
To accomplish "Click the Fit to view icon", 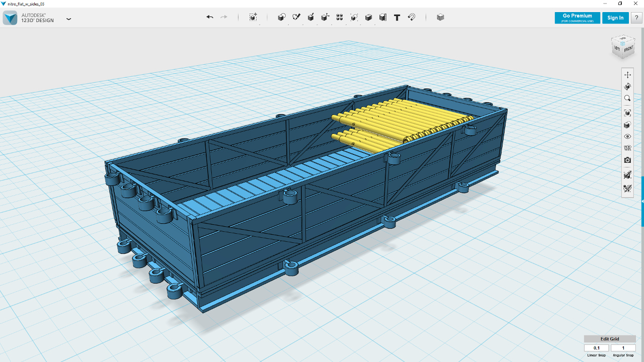I will point(627,113).
